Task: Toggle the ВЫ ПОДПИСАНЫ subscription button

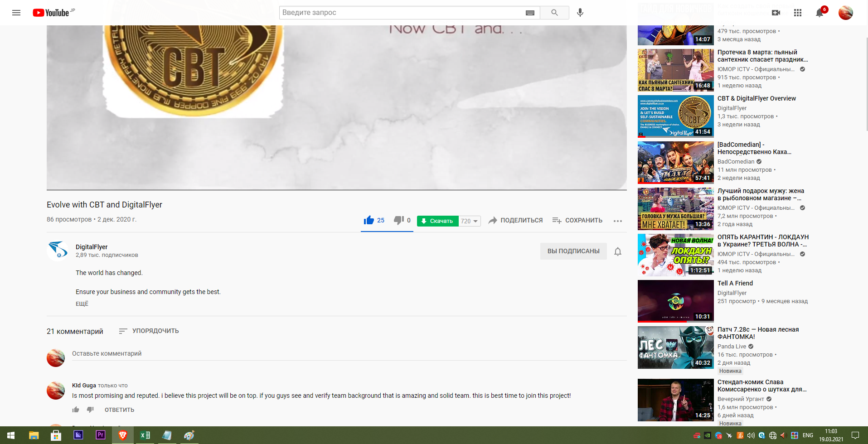Action: point(573,251)
